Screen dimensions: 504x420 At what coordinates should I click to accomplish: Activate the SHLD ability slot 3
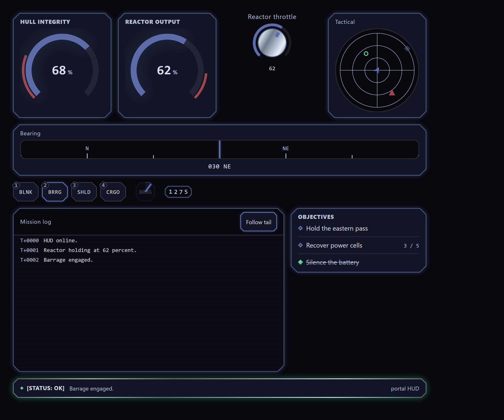point(84,192)
